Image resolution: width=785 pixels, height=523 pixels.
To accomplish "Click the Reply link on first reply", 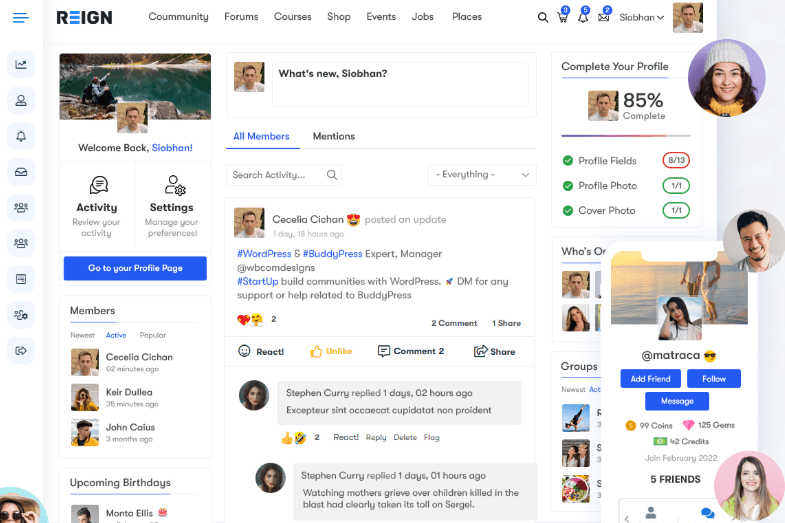I will click(x=376, y=437).
